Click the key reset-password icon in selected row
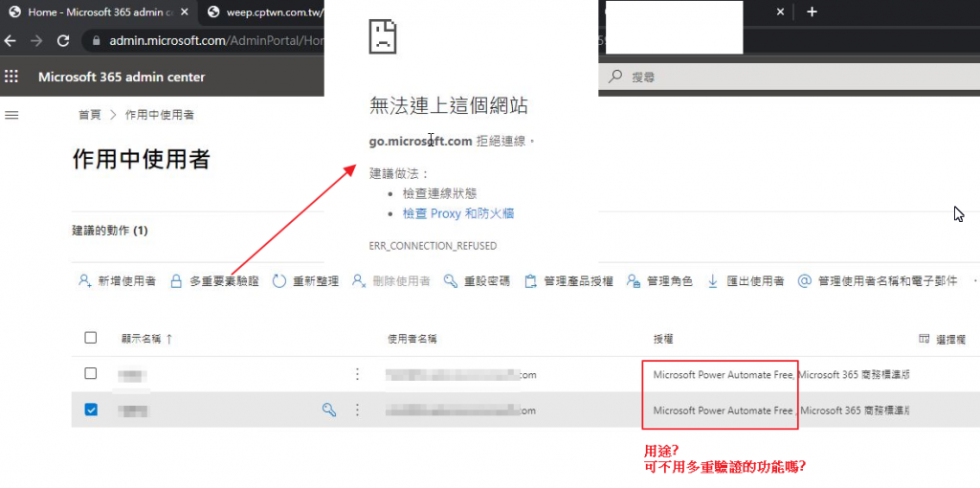The width and height of the screenshot is (980, 488). click(329, 410)
